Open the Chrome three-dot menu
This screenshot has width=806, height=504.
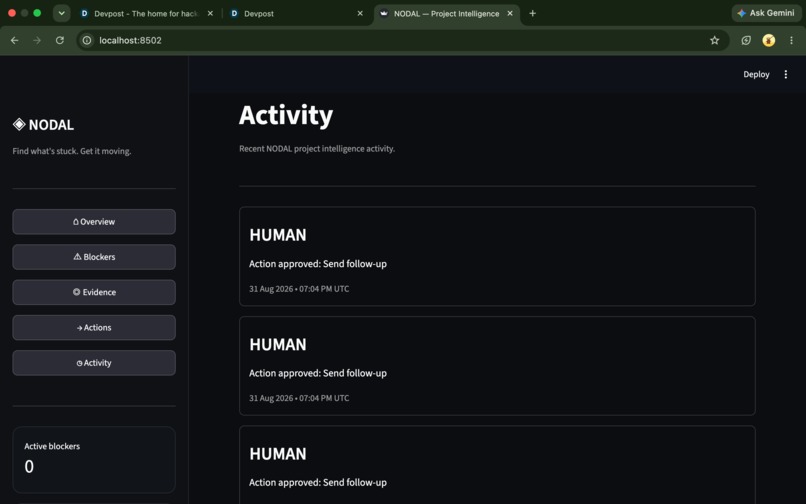791,40
